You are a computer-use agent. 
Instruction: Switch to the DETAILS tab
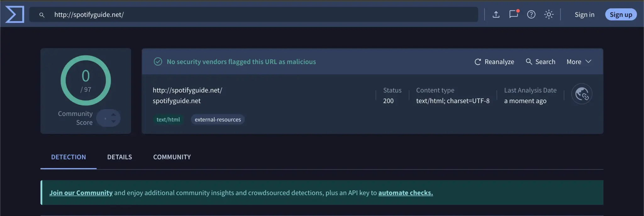[119, 157]
